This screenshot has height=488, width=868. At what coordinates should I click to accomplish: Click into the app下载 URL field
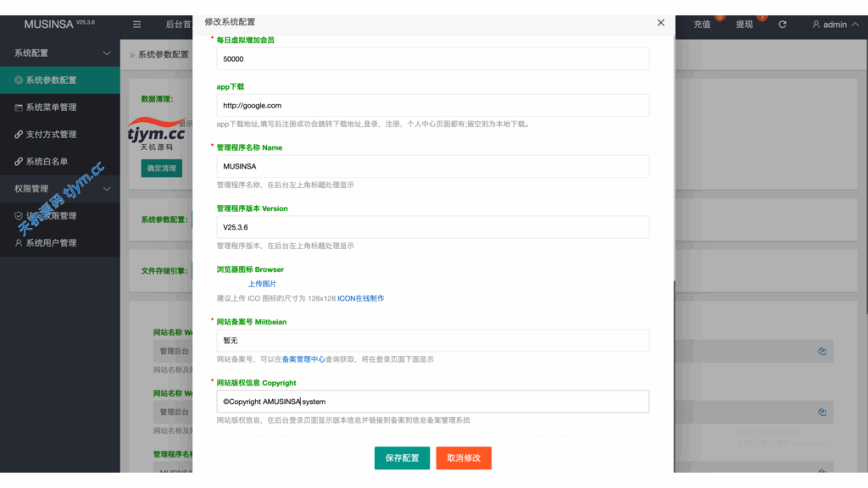(x=432, y=106)
